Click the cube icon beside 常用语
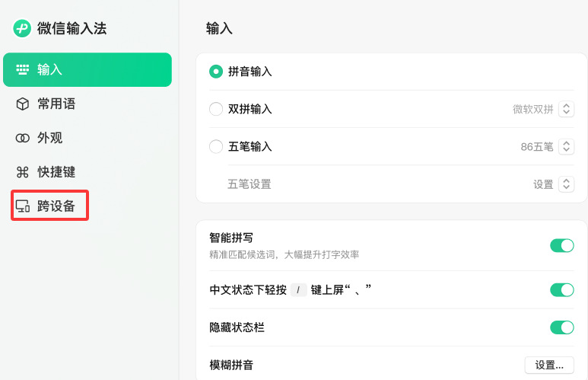Viewport: 588px width, 380px height. point(22,104)
